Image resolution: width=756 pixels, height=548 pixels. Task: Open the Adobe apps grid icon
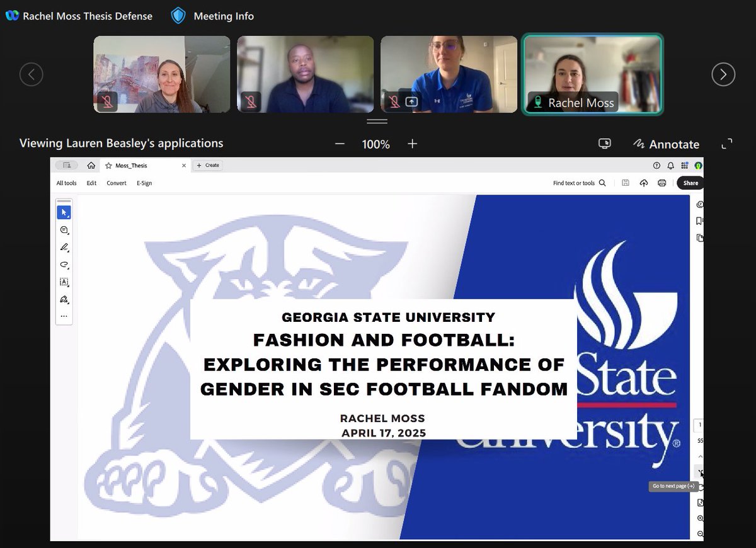point(684,166)
